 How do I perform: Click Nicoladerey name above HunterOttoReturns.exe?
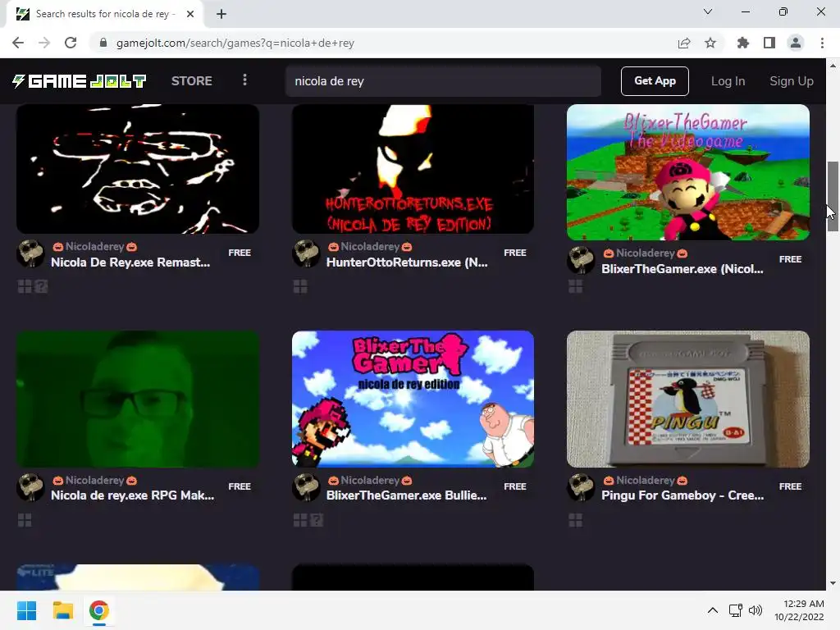pos(370,246)
